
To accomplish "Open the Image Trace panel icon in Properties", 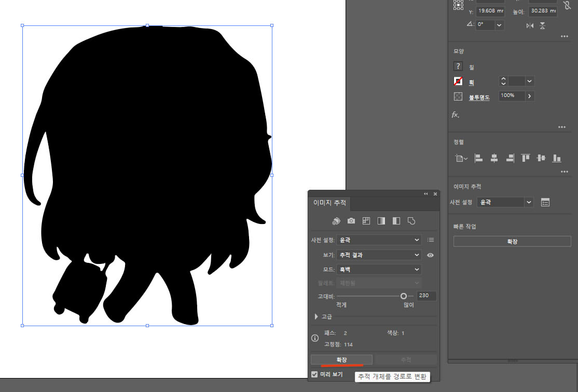I will (545, 202).
